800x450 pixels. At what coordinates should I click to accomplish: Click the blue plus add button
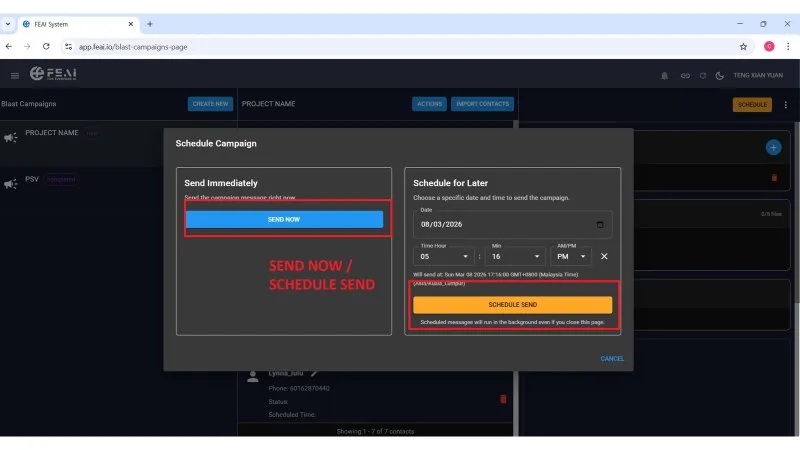[x=773, y=147]
